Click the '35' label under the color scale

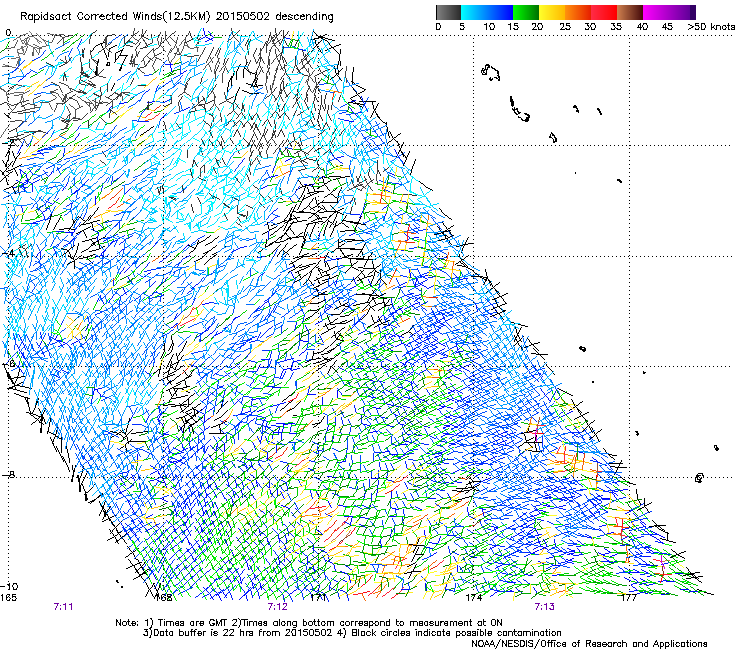pyautogui.click(x=616, y=27)
